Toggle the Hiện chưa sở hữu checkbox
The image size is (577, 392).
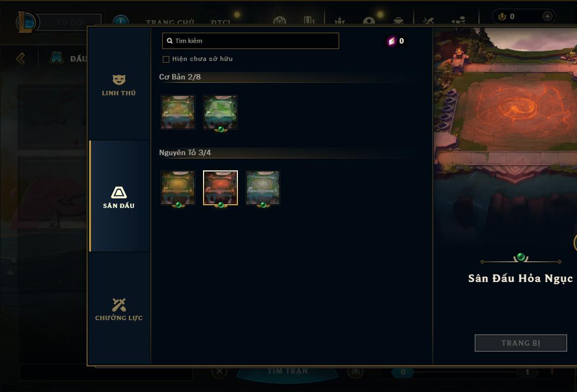[166, 59]
